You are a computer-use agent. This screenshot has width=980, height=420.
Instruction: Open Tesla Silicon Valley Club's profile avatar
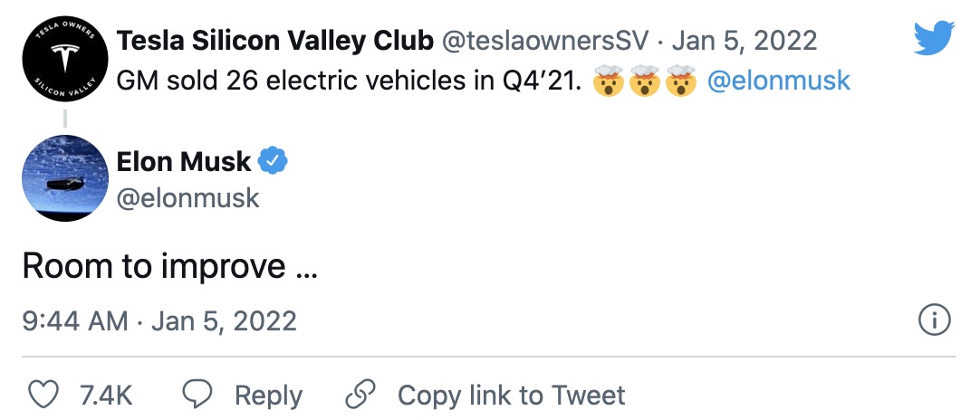click(62, 62)
